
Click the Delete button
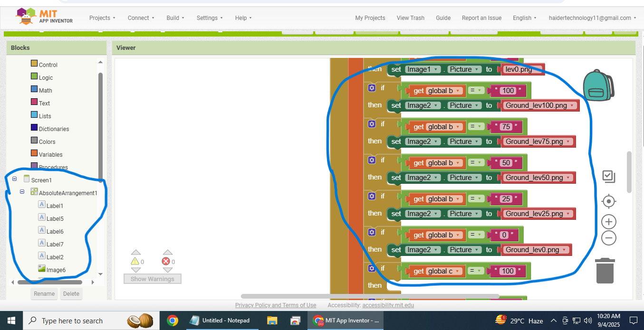71,293
